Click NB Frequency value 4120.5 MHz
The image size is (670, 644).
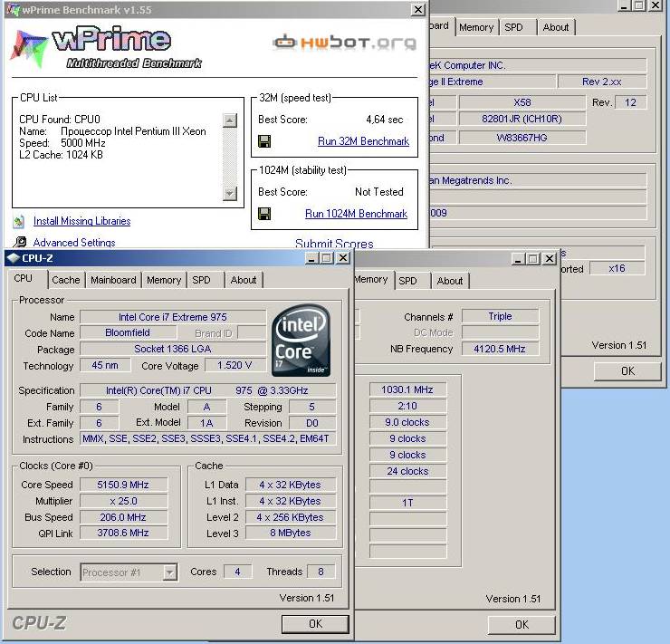click(x=500, y=349)
